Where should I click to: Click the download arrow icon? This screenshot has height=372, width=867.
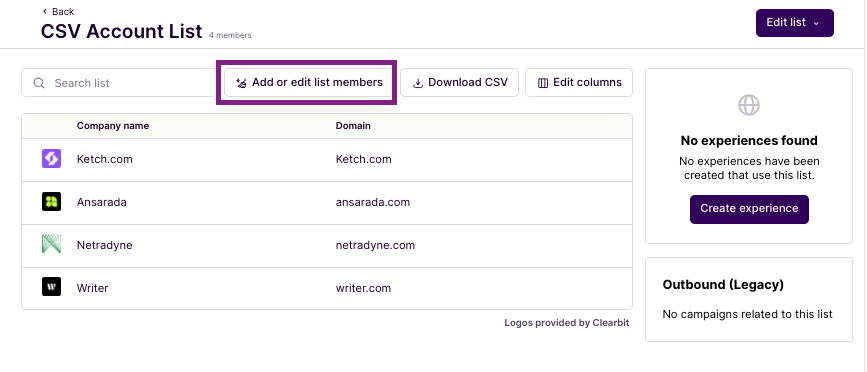pos(418,83)
